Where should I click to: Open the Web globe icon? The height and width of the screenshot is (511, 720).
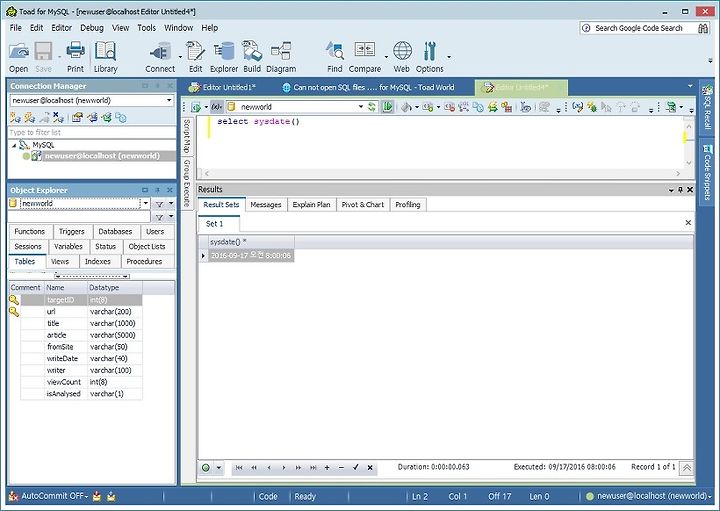click(402, 57)
